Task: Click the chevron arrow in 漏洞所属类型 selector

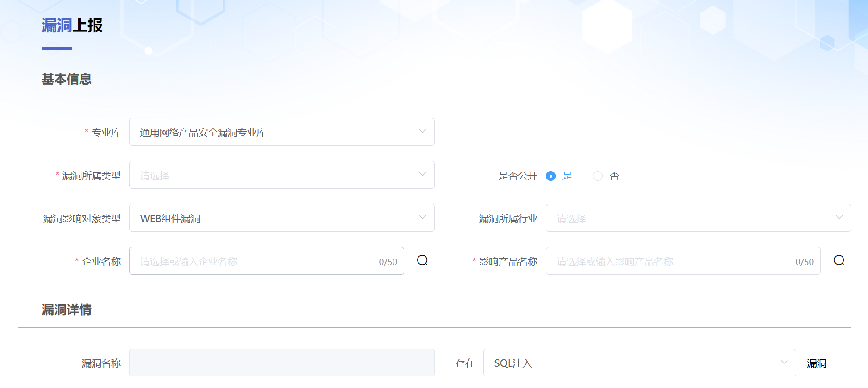Action: 422,174
